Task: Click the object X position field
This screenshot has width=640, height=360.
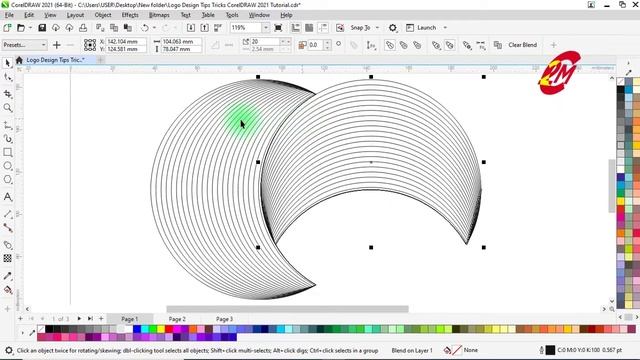Action: pos(125,42)
